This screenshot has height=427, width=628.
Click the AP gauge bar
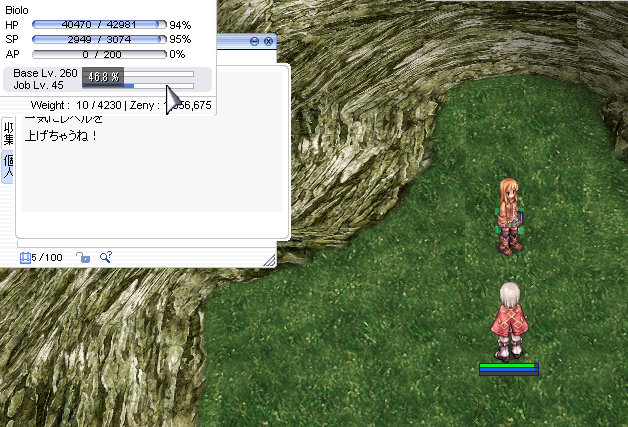[x=99, y=54]
